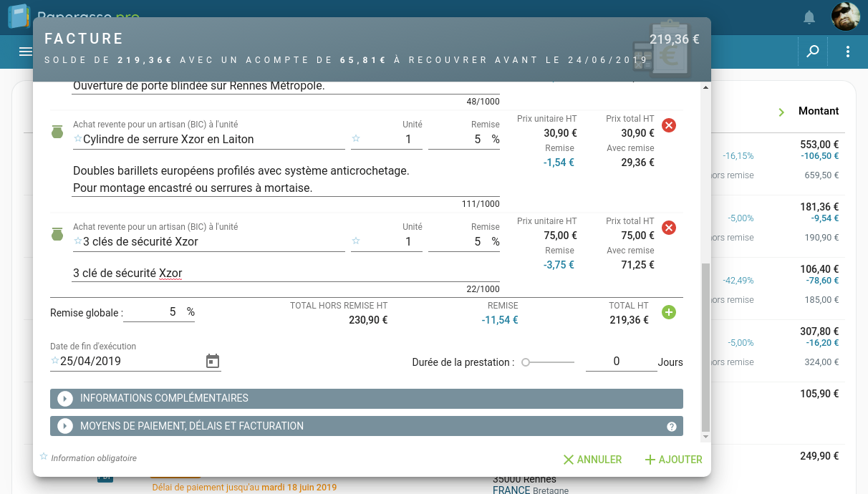Remove the Cylindre de serrure Xzor line
This screenshot has height=494, width=868.
[x=669, y=125]
